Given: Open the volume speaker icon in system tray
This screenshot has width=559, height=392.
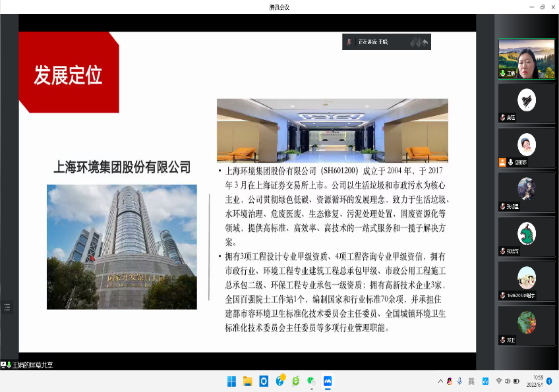Looking at the screenshot, I should point(508,381).
